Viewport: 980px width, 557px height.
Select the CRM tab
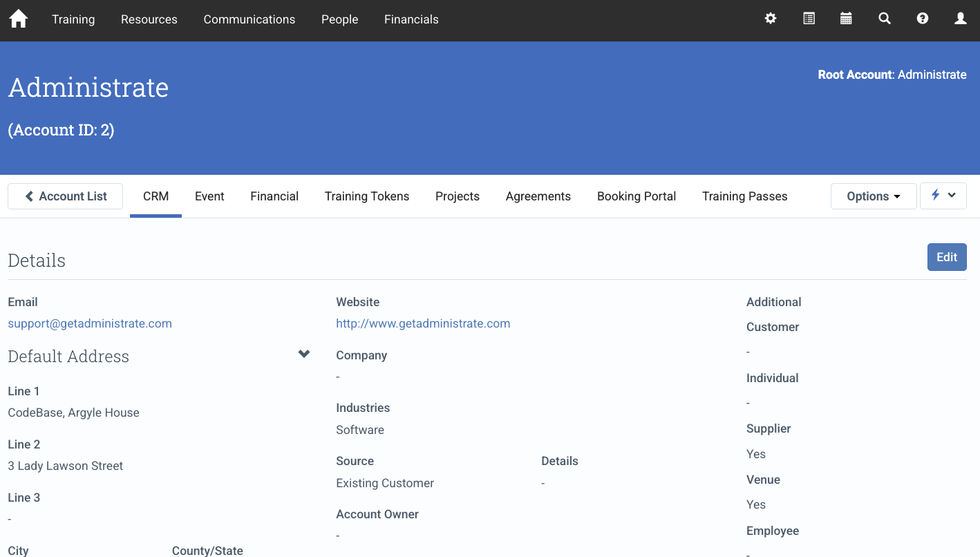[x=156, y=196]
